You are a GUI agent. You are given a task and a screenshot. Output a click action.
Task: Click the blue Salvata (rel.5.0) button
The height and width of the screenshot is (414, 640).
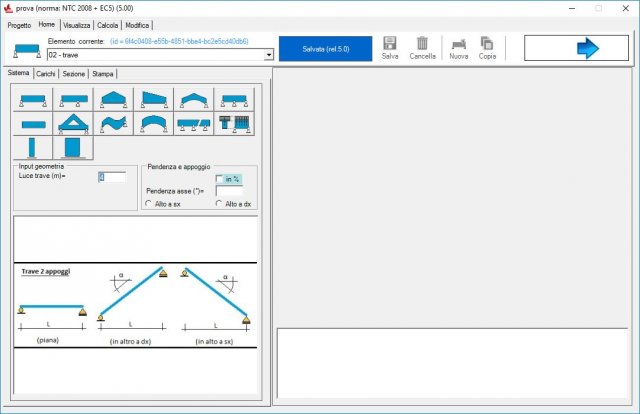[325, 48]
